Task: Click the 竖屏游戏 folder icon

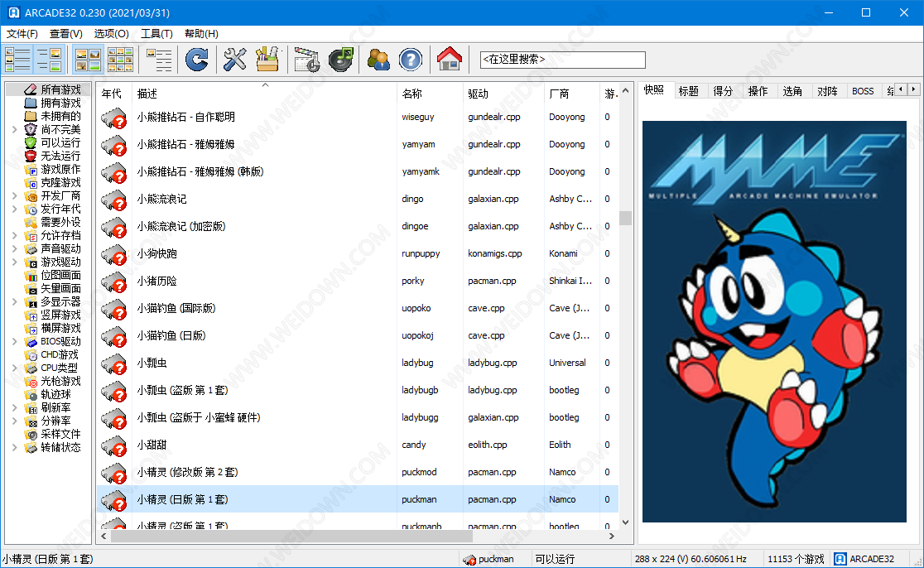Action: coord(31,315)
